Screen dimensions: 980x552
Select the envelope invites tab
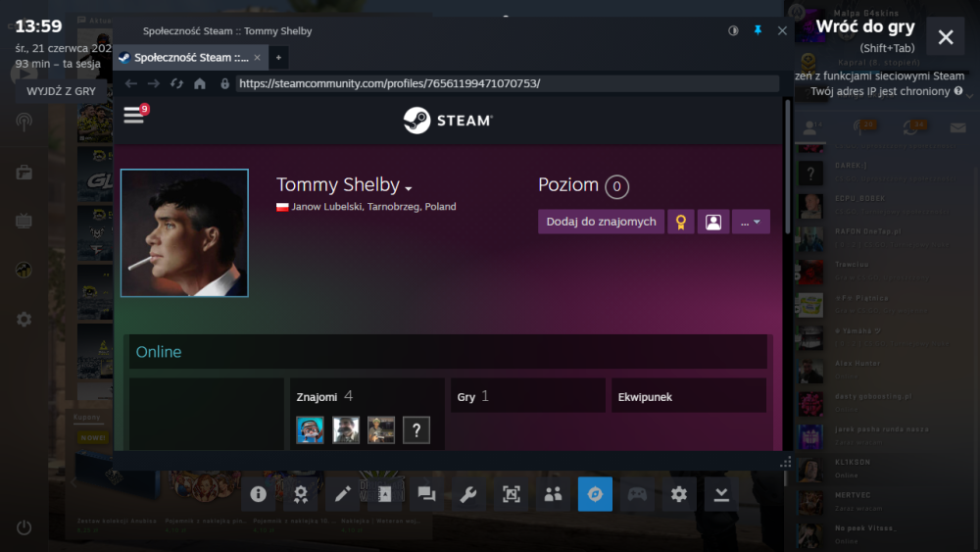click(x=958, y=128)
